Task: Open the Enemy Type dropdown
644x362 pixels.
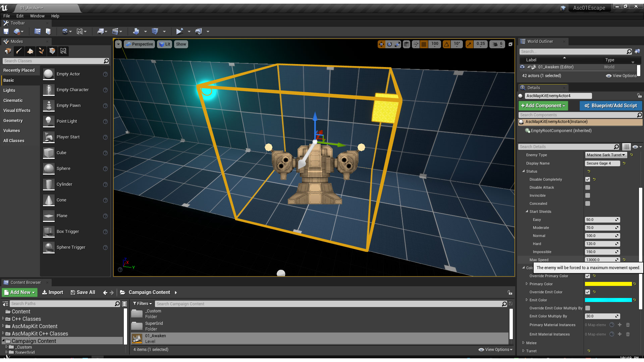Action: coord(606,155)
